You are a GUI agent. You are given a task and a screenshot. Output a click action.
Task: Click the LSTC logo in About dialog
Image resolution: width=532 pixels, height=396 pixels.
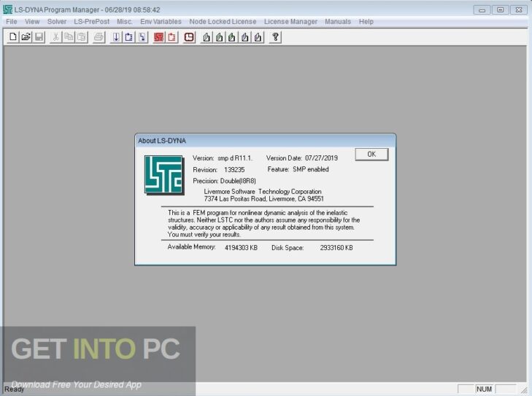pos(164,175)
